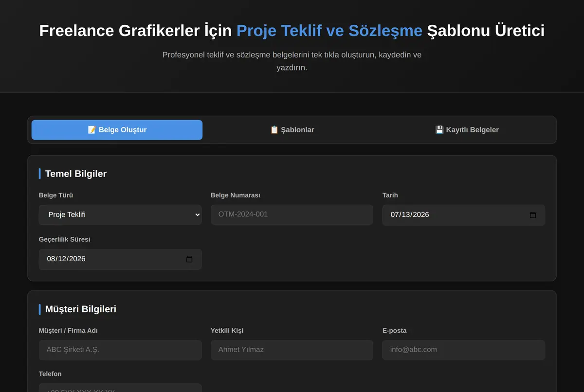Viewport: 584px width, 392px height.
Task: Click the Müşteri Bilgileri section heading
Action: pyautogui.click(x=81, y=309)
